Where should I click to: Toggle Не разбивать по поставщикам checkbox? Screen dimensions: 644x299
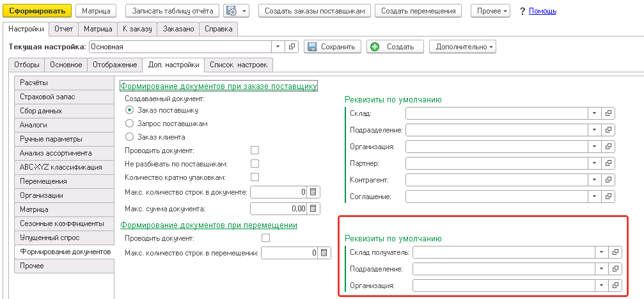pos(255,164)
